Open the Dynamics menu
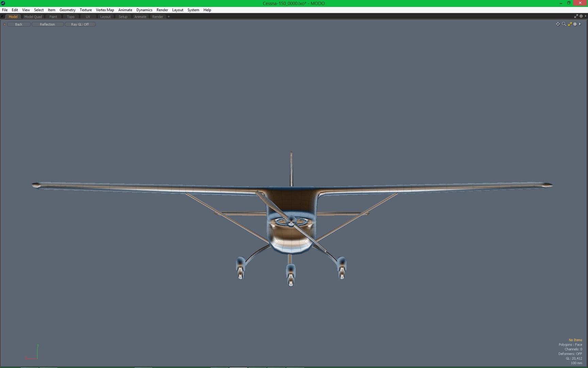 click(x=144, y=10)
